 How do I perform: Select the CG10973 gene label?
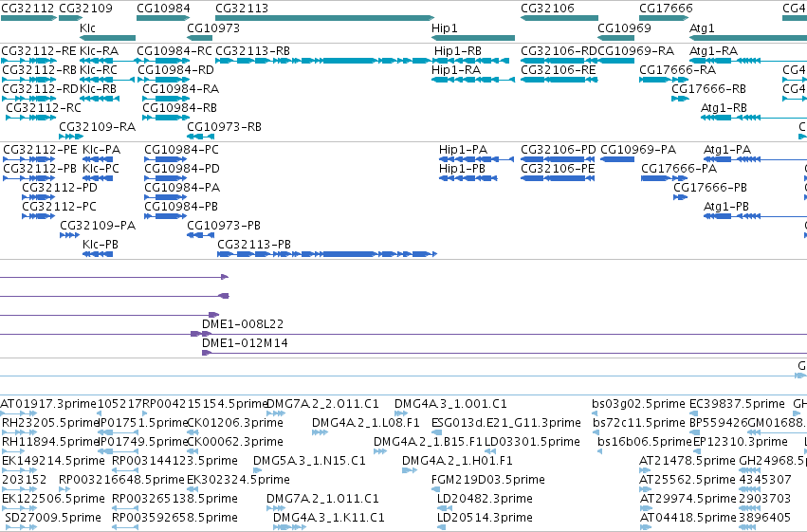pyautogui.click(x=213, y=28)
